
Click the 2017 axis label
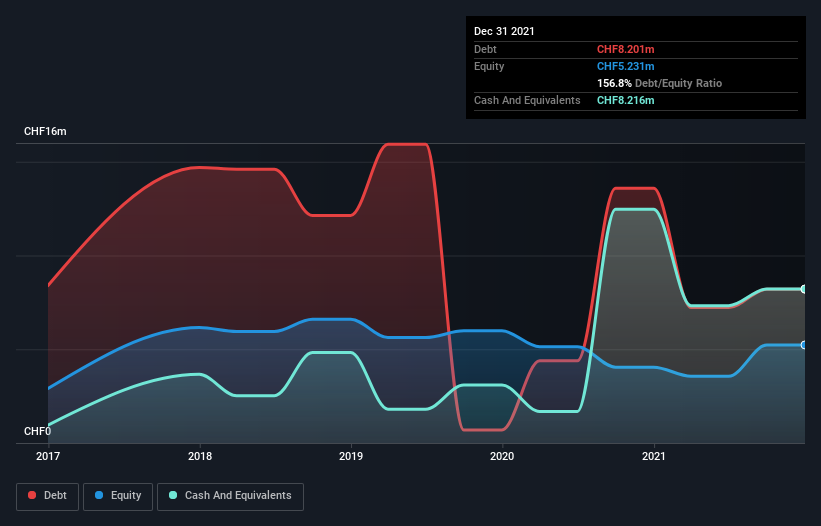(48, 456)
